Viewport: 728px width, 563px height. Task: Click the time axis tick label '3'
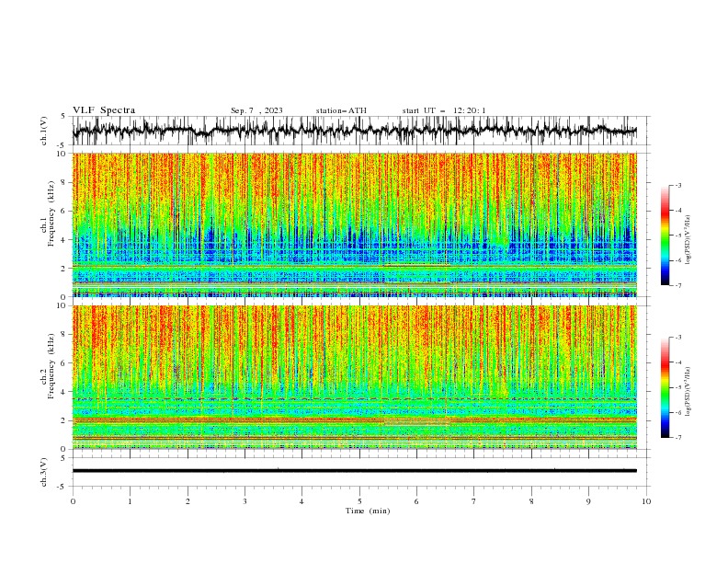[x=245, y=501]
